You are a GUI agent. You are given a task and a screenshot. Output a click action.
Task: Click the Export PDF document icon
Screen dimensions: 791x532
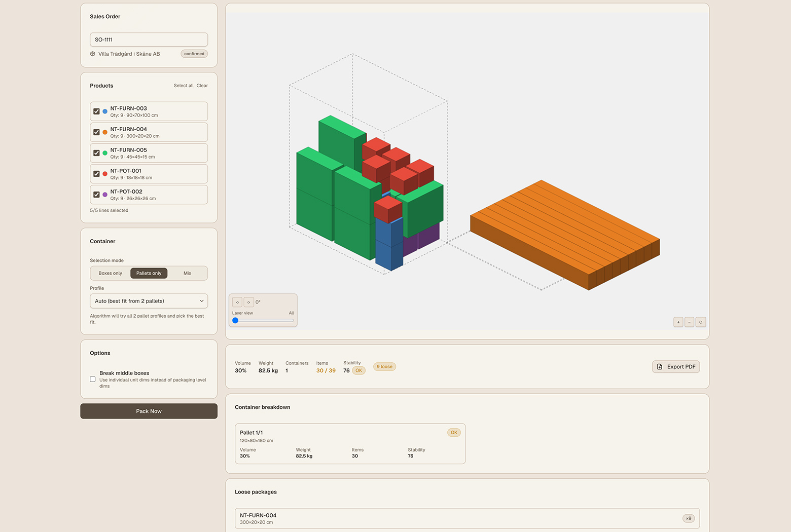[660, 366]
